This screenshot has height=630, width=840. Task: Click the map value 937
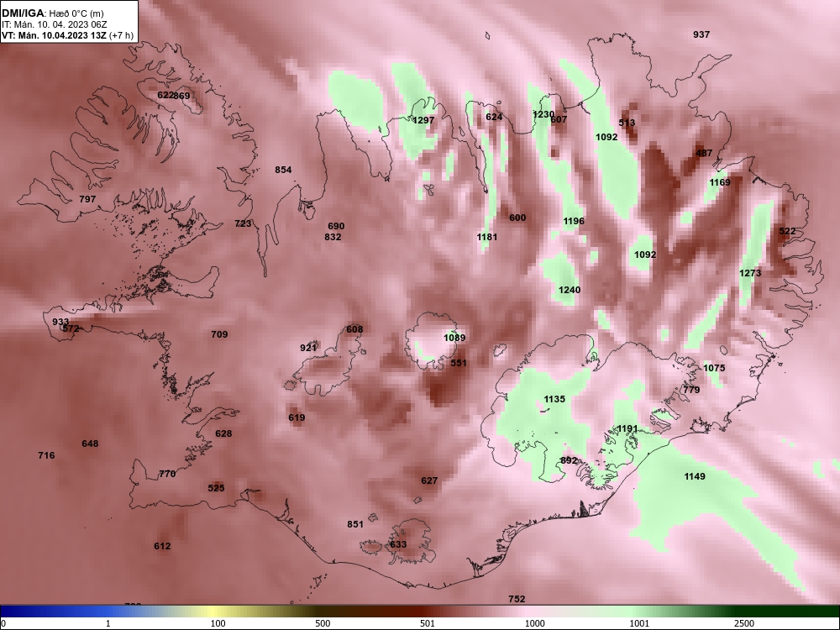(701, 34)
